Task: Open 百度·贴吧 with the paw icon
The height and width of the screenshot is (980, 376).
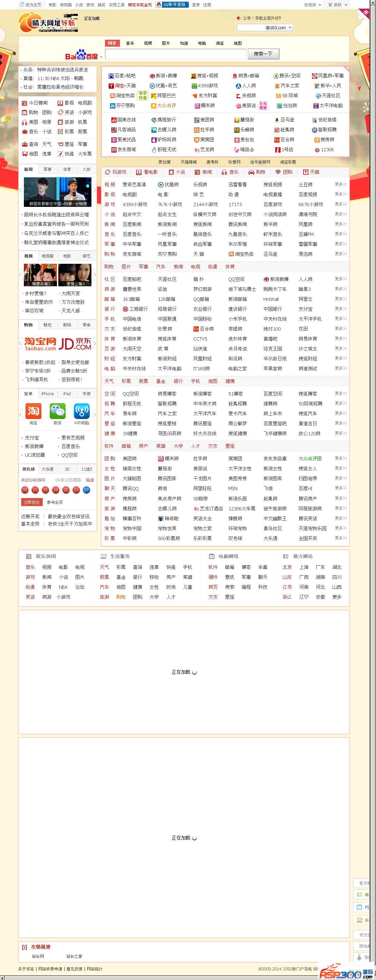Action: 122,76
